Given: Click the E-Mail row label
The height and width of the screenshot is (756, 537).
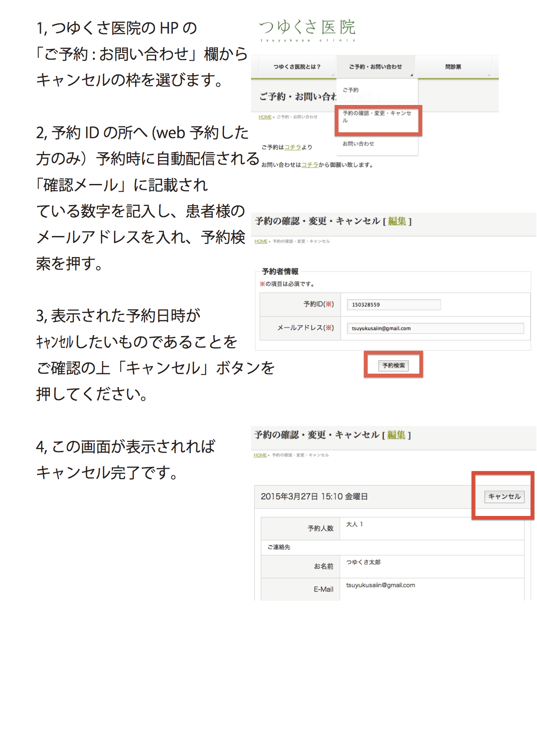Looking at the screenshot, I should (323, 590).
